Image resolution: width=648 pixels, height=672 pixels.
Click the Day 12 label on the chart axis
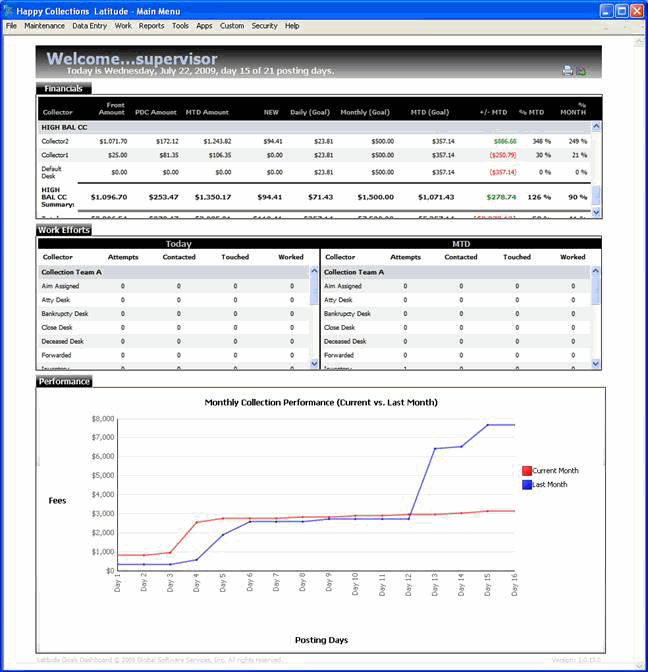[408, 585]
